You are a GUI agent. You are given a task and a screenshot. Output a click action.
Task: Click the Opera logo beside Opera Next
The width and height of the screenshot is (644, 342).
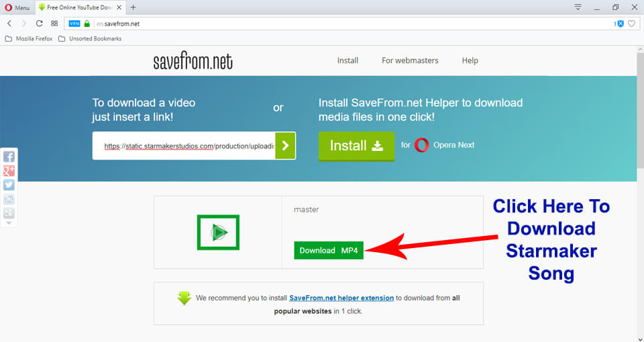pyautogui.click(x=421, y=146)
